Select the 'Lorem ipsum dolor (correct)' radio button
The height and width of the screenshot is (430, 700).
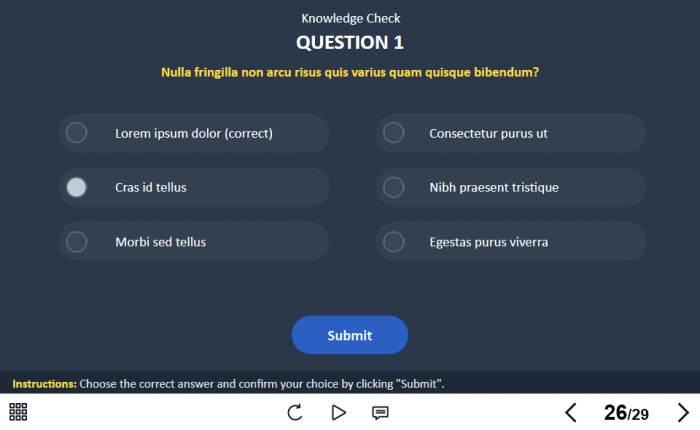tap(77, 133)
